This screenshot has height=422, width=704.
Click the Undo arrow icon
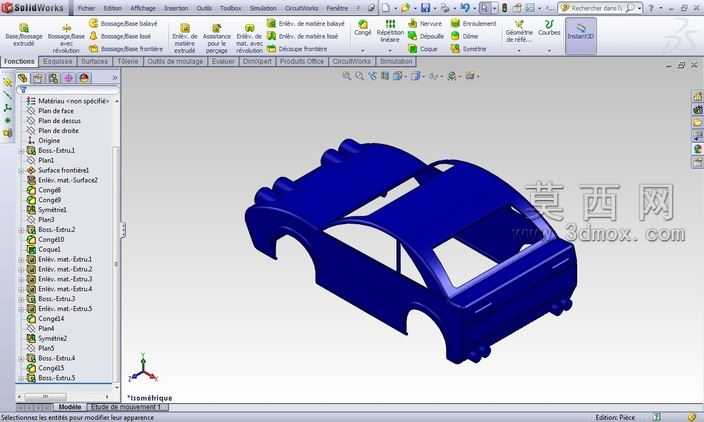coord(465,8)
